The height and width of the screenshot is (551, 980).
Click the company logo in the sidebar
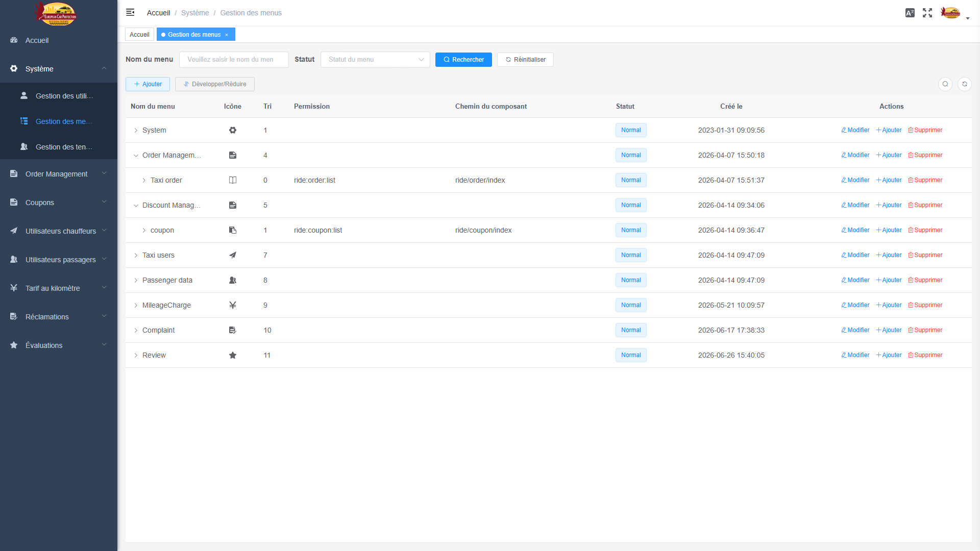[x=56, y=13]
